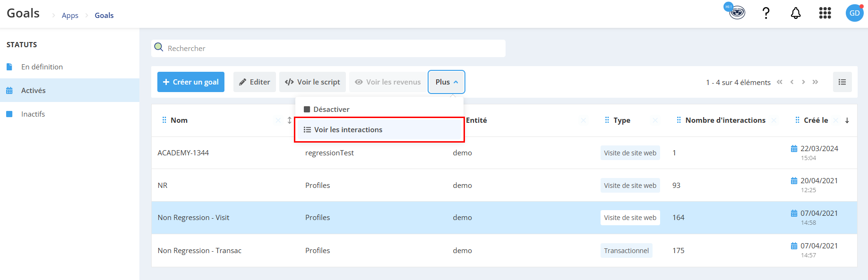Viewport: 868px width, 280px height.
Task: Collapse the Plus dropdown menu
Action: coord(447,82)
